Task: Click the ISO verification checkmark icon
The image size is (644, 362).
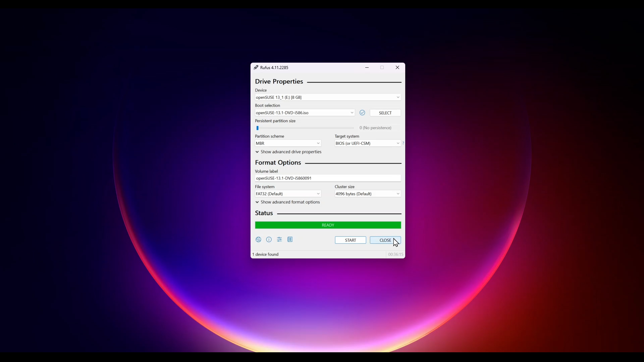Action: click(362, 113)
